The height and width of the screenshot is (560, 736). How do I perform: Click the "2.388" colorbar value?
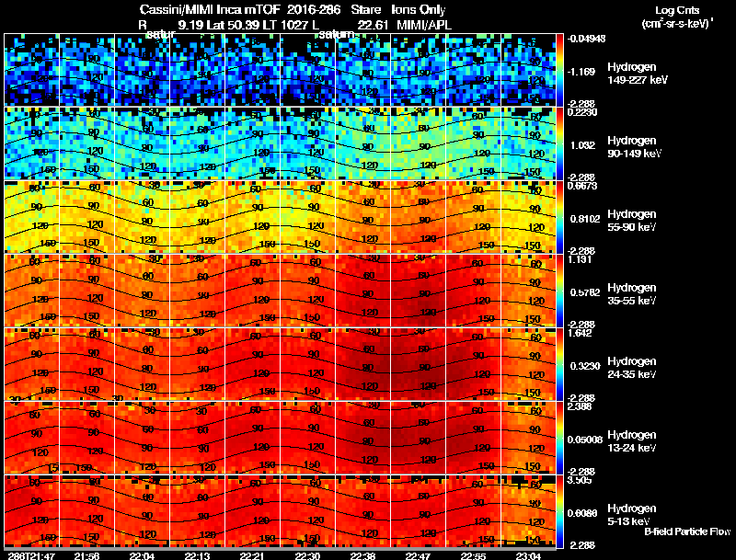[580, 406]
